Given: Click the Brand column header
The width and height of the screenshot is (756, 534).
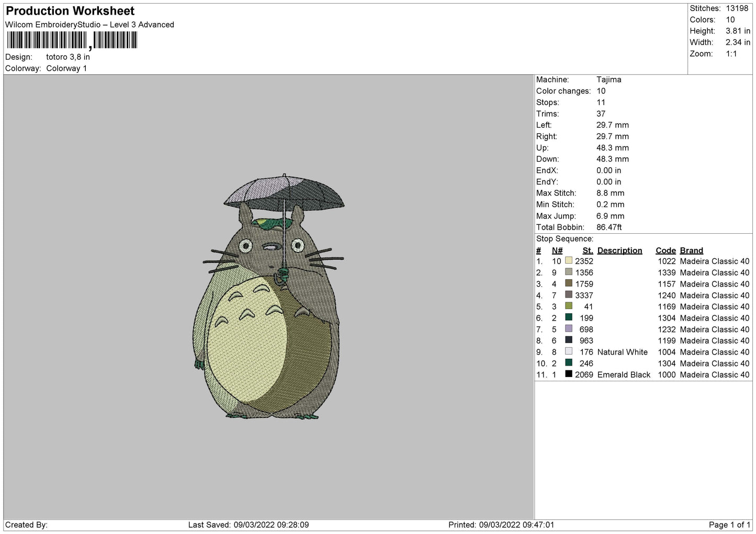Looking at the screenshot, I should tap(691, 251).
